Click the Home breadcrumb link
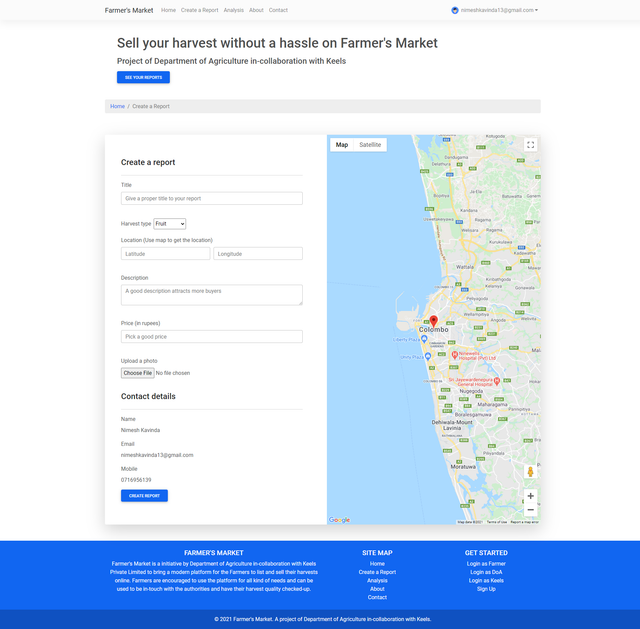This screenshot has height=629, width=640. point(118,106)
